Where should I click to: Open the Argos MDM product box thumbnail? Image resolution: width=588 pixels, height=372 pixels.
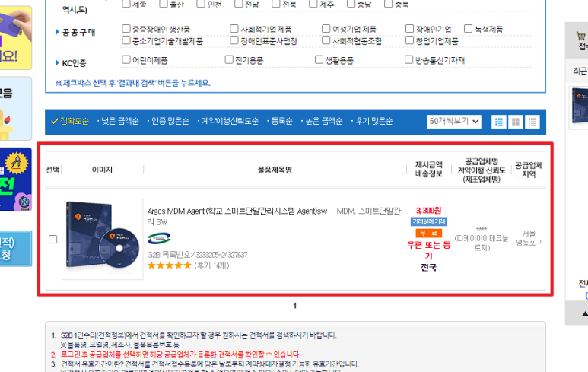(x=103, y=239)
